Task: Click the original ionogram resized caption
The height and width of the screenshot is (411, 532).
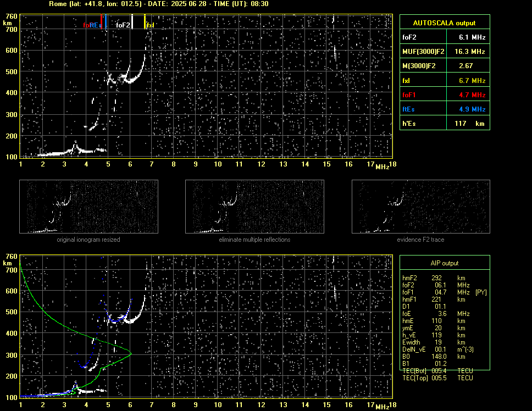Action: point(88,240)
